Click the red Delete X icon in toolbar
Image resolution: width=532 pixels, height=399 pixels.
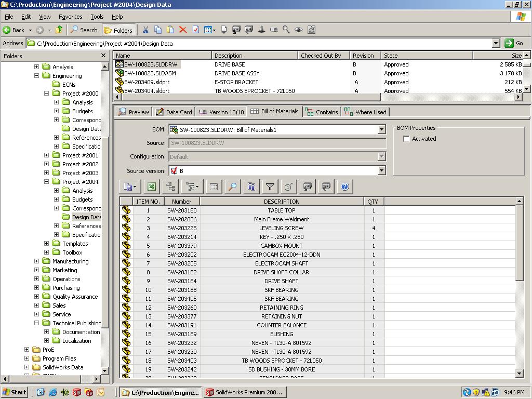[183, 30]
